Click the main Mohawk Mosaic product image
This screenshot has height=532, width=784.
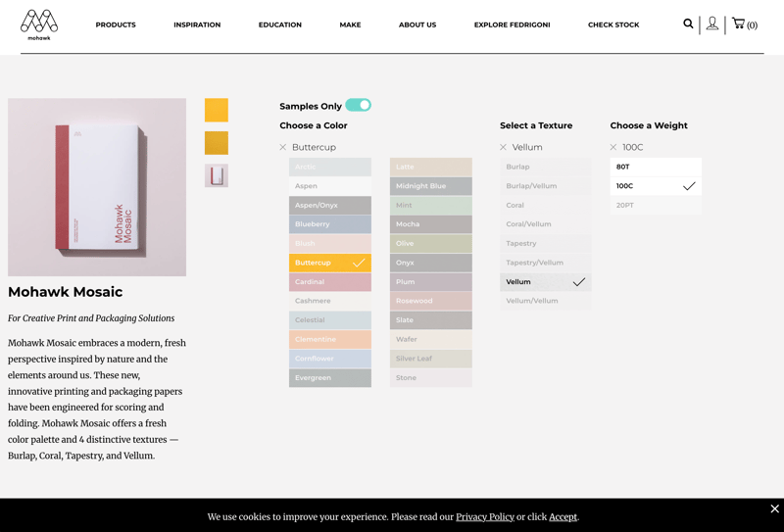pos(97,187)
